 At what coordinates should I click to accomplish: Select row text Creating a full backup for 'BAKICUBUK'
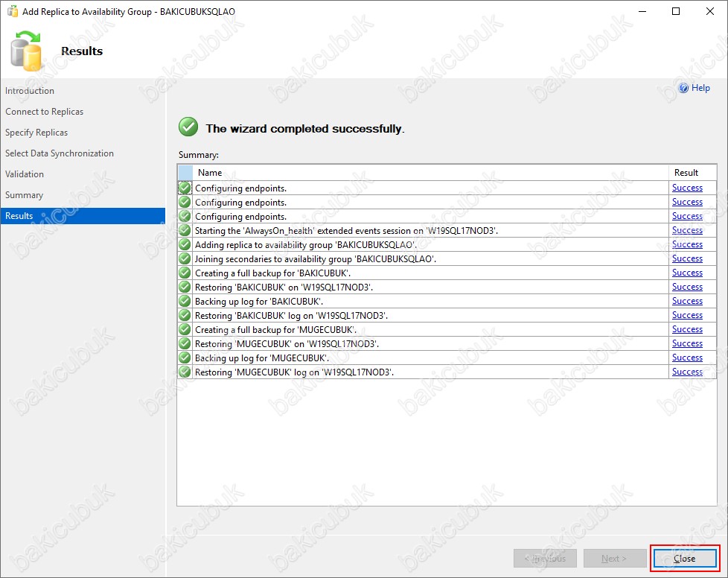[x=272, y=273]
